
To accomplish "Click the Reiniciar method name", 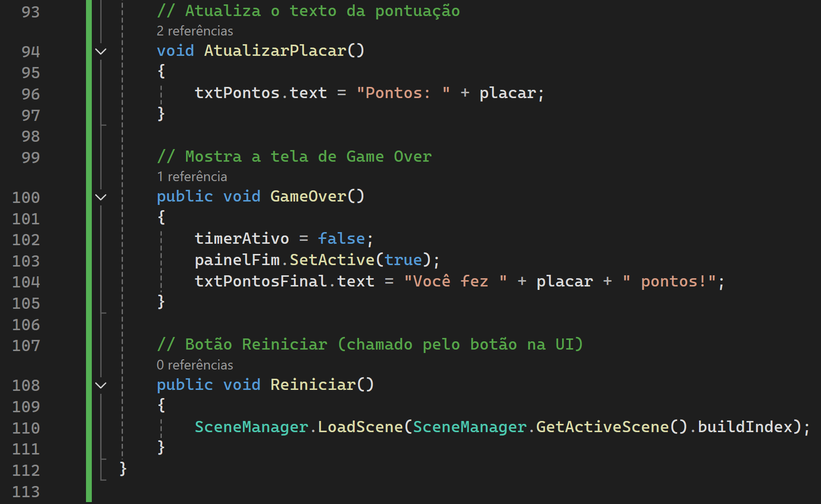I will [x=313, y=385].
